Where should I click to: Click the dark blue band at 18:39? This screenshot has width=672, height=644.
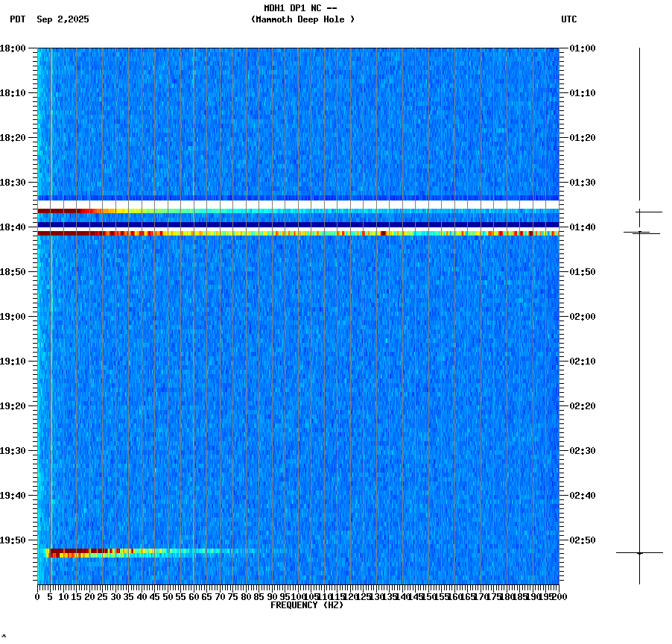298,223
